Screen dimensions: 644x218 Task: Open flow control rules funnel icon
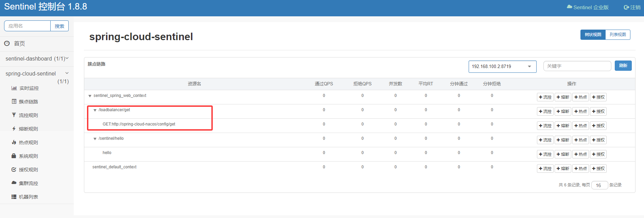pyautogui.click(x=14, y=115)
